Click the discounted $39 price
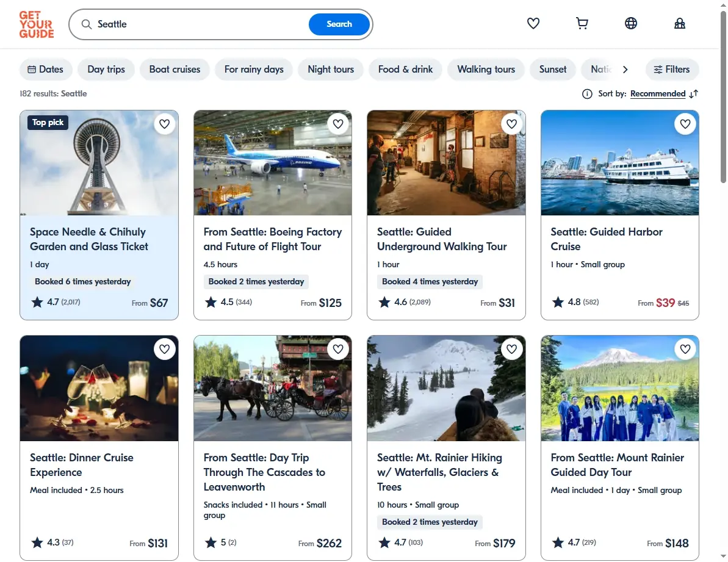This screenshot has height=562, width=728. (x=665, y=303)
